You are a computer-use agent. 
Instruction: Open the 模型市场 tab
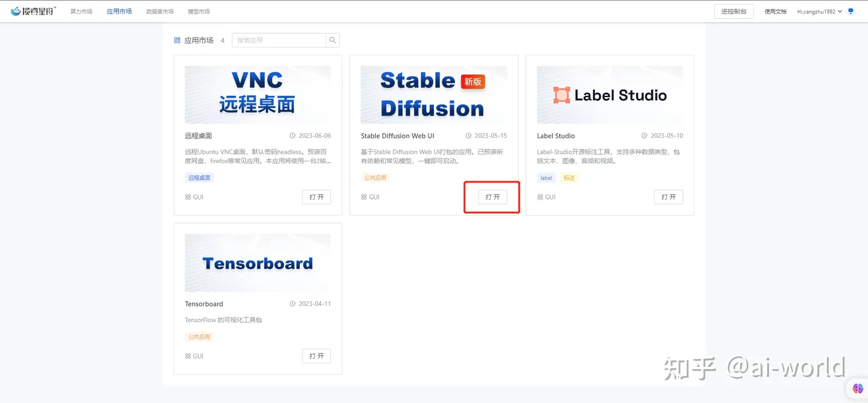[x=199, y=11]
